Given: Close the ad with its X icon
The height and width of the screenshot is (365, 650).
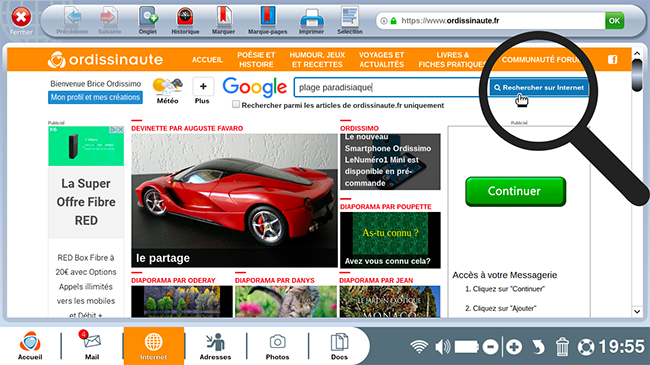Looking at the screenshot, I should [x=120, y=130].
